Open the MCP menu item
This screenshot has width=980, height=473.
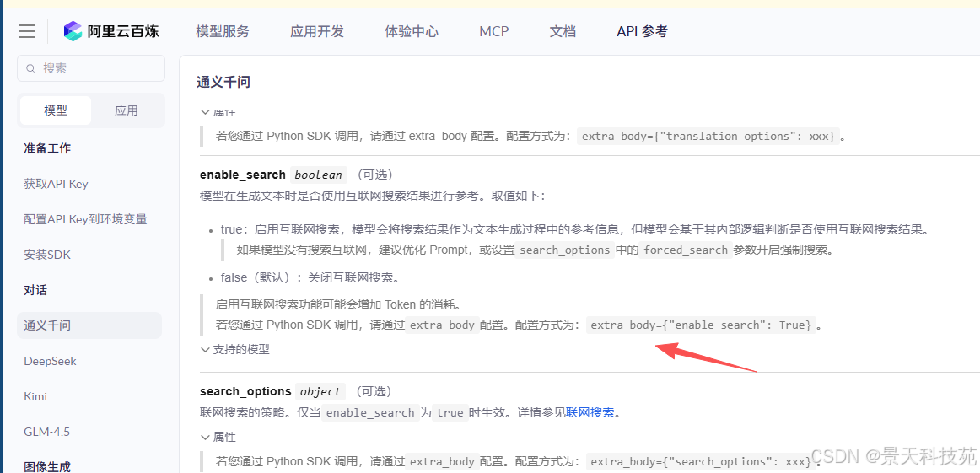(493, 31)
